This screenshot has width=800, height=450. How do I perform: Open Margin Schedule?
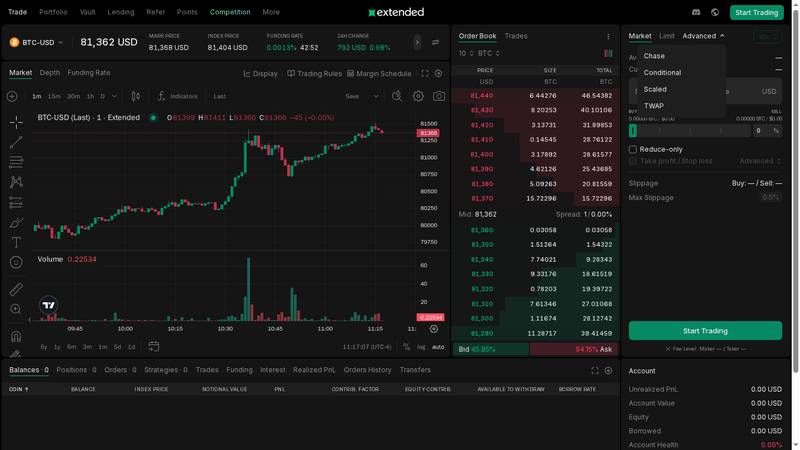379,73
